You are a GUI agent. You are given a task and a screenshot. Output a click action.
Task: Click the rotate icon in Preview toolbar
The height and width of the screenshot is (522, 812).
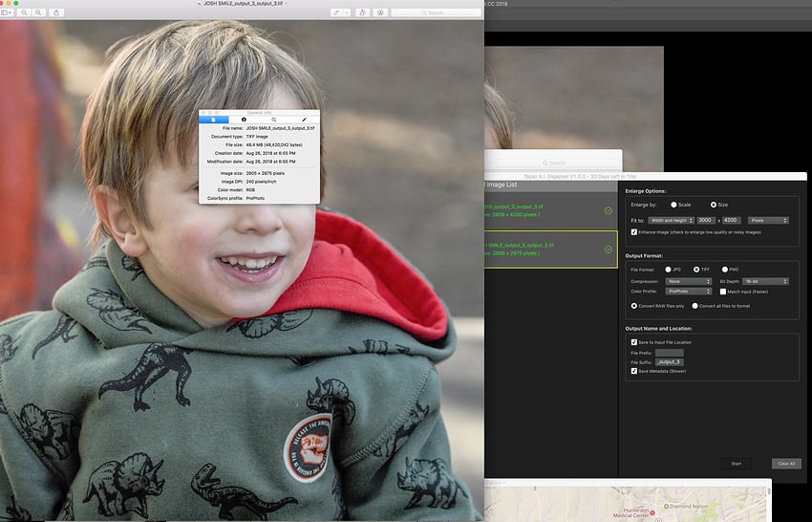point(362,12)
